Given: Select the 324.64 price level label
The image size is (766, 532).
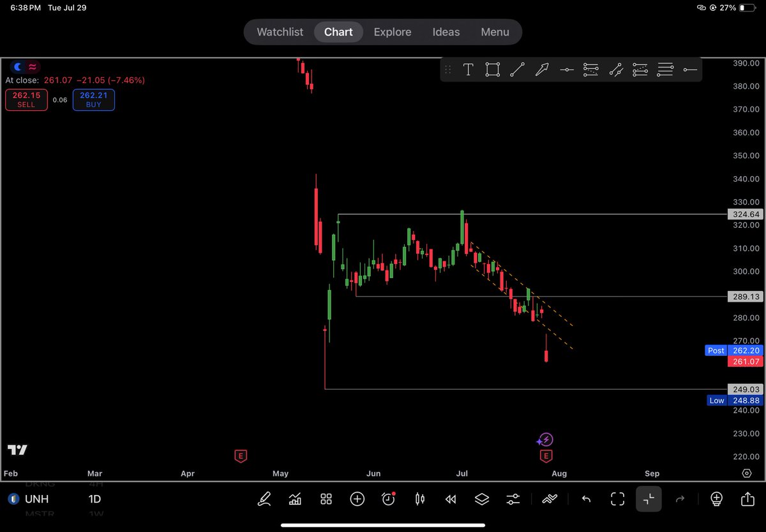Looking at the screenshot, I should click(x=745, y=214).
